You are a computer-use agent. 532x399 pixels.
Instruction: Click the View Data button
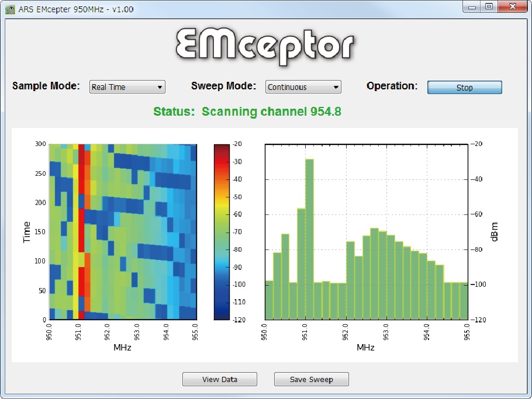(x=219, y=379)
